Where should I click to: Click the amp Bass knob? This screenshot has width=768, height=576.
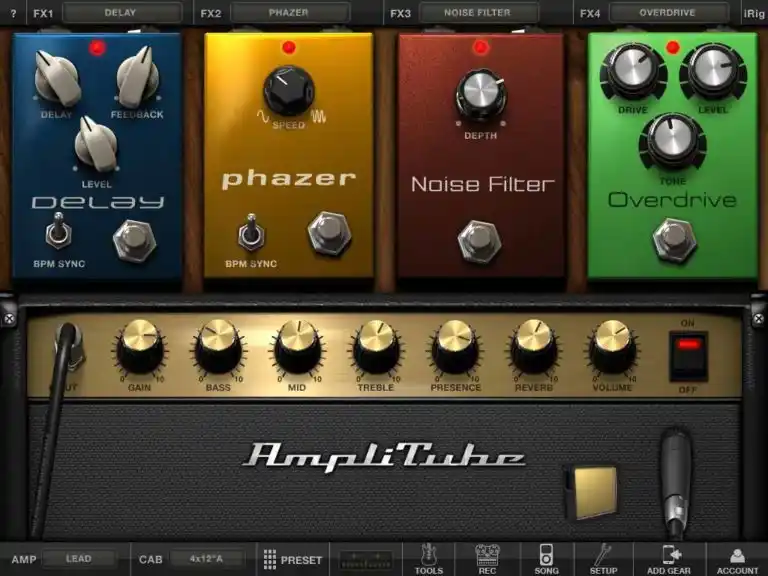pyautogui.click(x=218, y=347)
